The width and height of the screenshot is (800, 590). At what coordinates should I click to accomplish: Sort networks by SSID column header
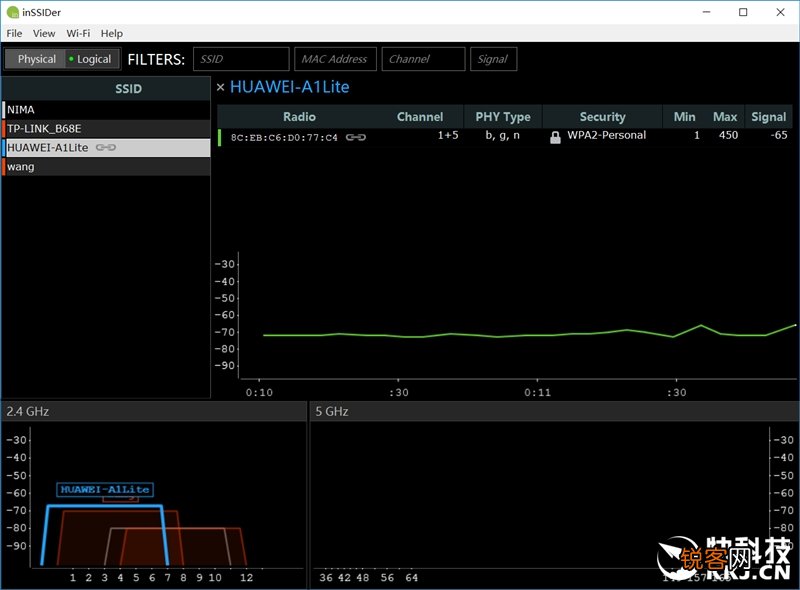point(128,89)
